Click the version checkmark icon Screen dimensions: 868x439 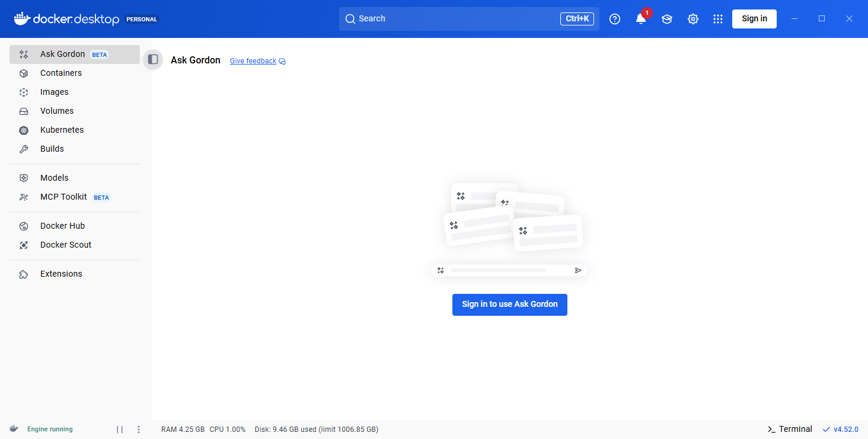[826, 430]
